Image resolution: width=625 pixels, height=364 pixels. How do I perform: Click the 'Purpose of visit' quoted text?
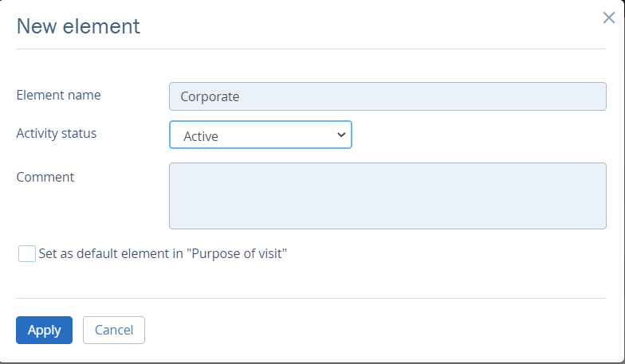(241, 254)
